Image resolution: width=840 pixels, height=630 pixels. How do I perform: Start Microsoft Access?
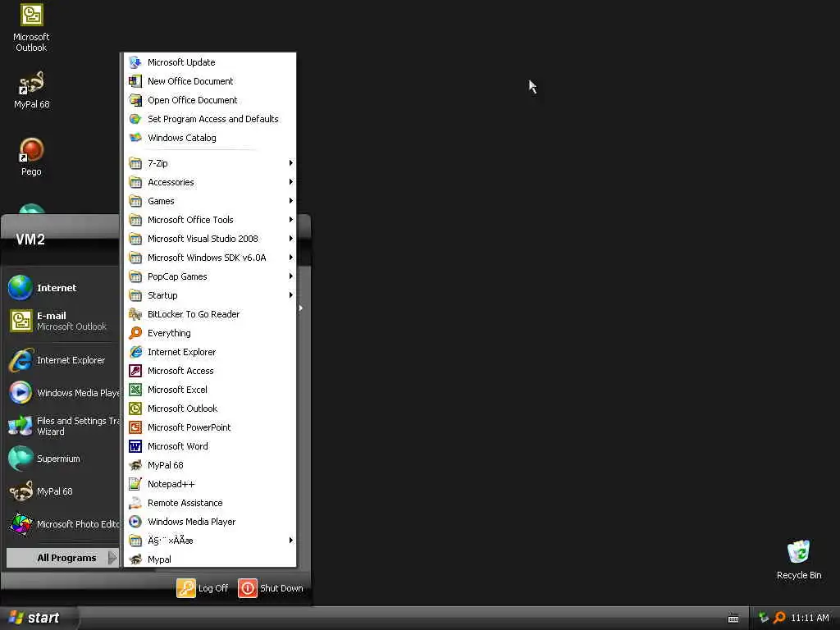click(x=209, y=371)
